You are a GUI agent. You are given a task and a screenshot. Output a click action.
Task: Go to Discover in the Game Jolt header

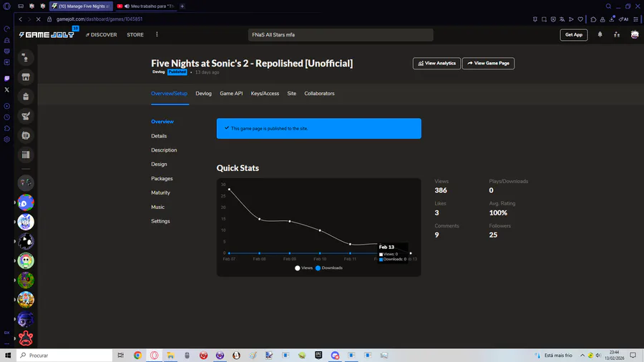pos(102,35)
